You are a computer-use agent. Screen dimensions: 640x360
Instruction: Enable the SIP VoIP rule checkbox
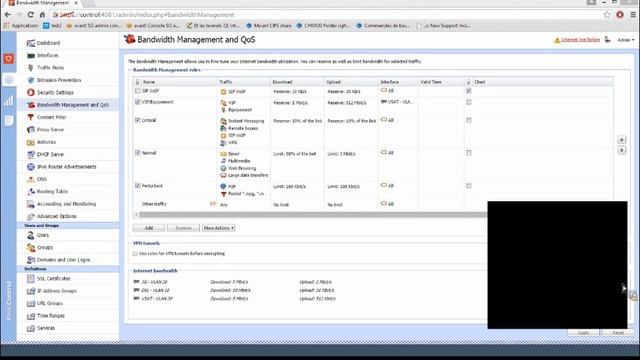(138, 91)
